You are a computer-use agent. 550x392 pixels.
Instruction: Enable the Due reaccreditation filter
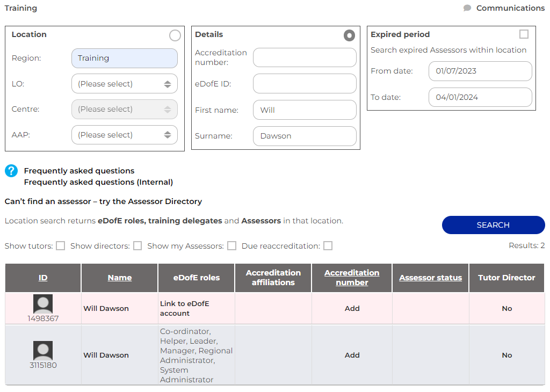328,245
